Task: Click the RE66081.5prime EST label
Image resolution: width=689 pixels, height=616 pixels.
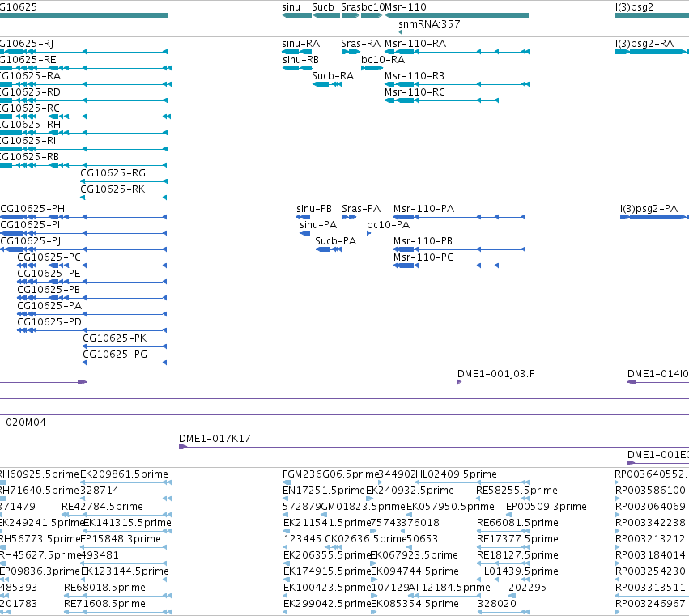Action: pos(517,523)
